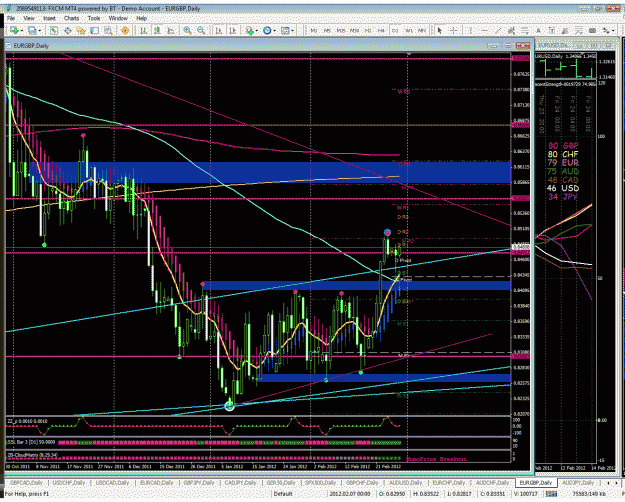The width and height of the screenshot is (625, 502).
Task: Select the Text Label tool
Action: click(552, 30)
